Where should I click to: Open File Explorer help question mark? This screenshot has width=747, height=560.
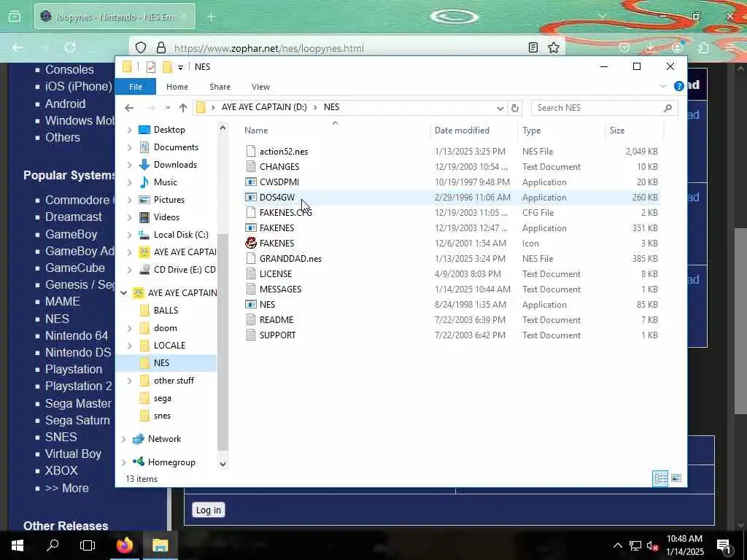coord(679,86)
